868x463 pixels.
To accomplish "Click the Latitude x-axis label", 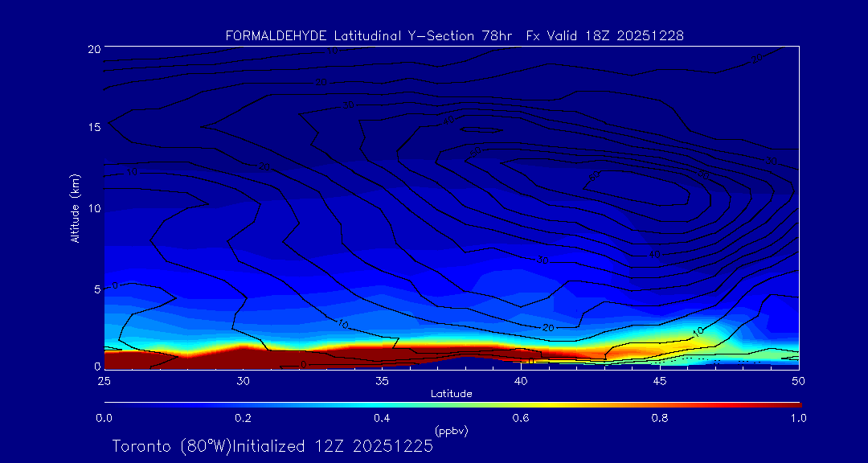I will tap(450, 394).
